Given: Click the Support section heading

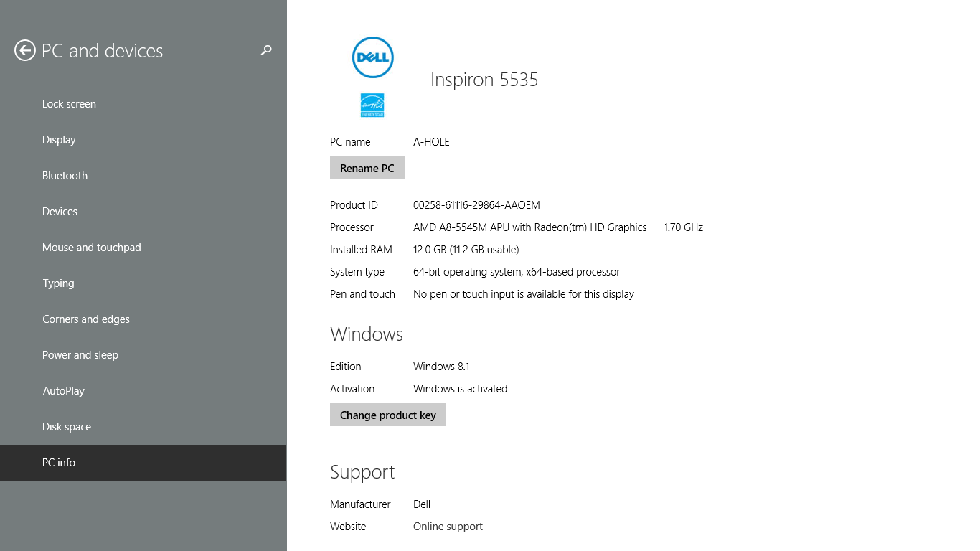Looking at the screenshot, I should point(362,472).
